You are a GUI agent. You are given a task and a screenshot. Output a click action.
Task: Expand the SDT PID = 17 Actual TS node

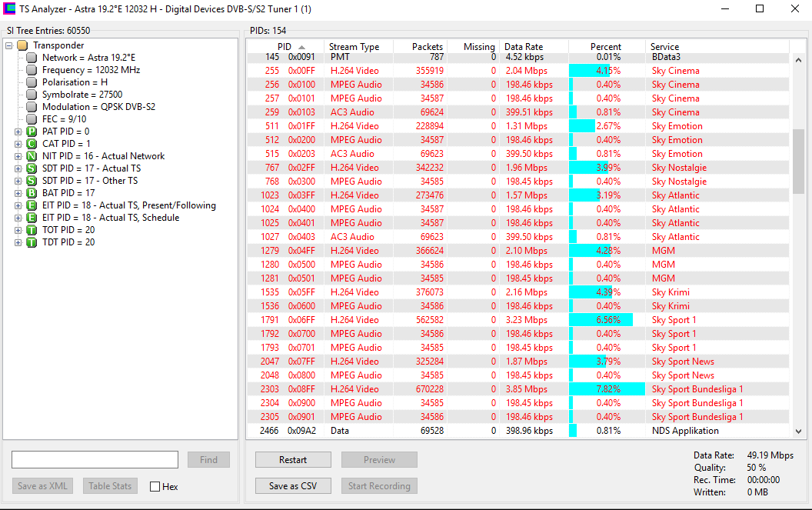18,168
